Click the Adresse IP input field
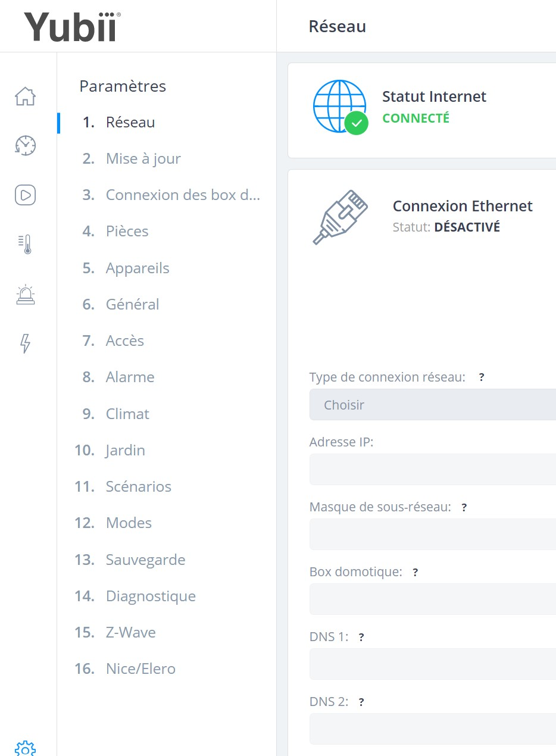 pyautogui.click(x=433, y=469)
